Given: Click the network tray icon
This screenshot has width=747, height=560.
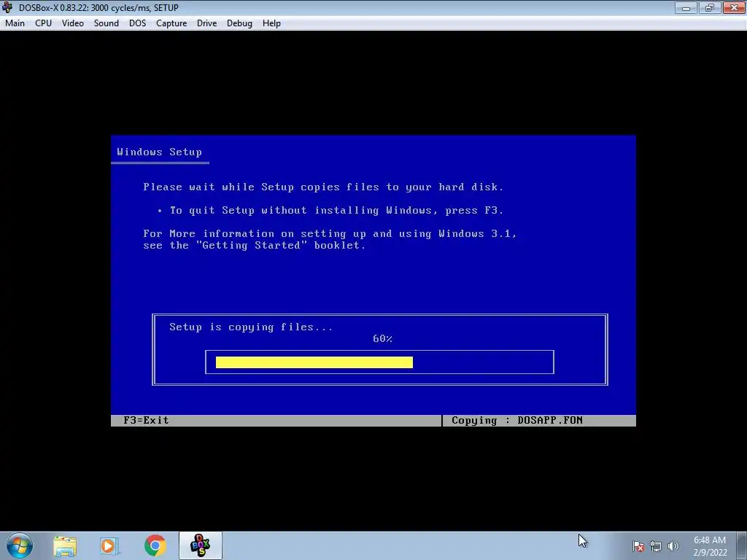Looking at the screenshot, I should point(656,546).
